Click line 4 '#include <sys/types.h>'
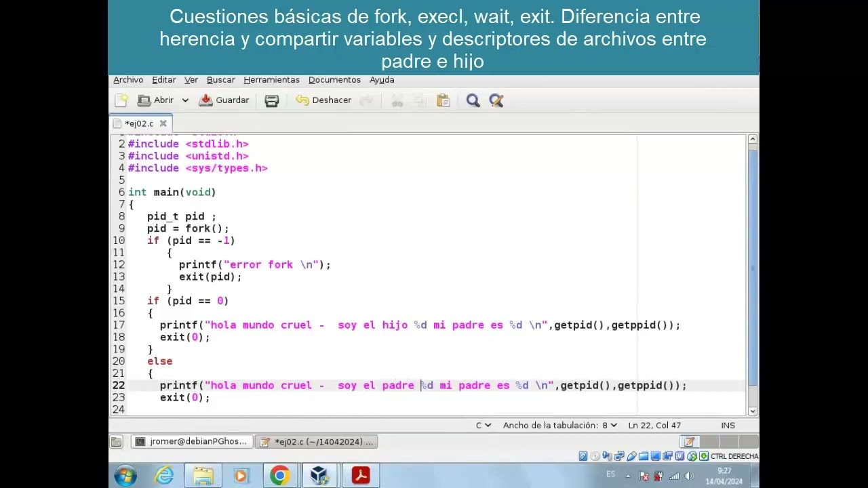Screen dimensions: 868x488 pos(197,168)
